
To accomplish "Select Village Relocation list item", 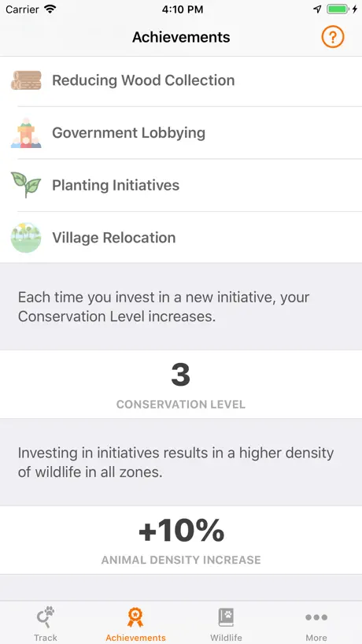I will 181,238.
